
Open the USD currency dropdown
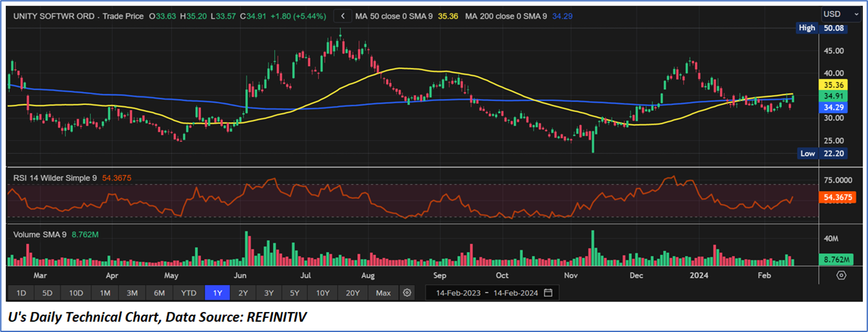point(841,14)
